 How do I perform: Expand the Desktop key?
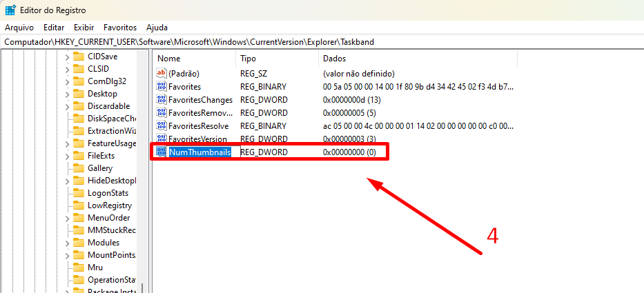pos(68,94)
